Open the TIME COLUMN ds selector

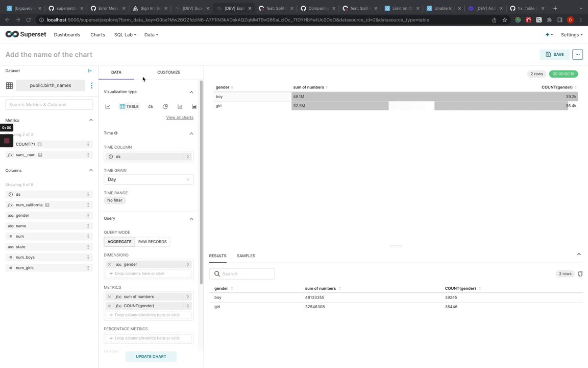(x=149, y=156)
